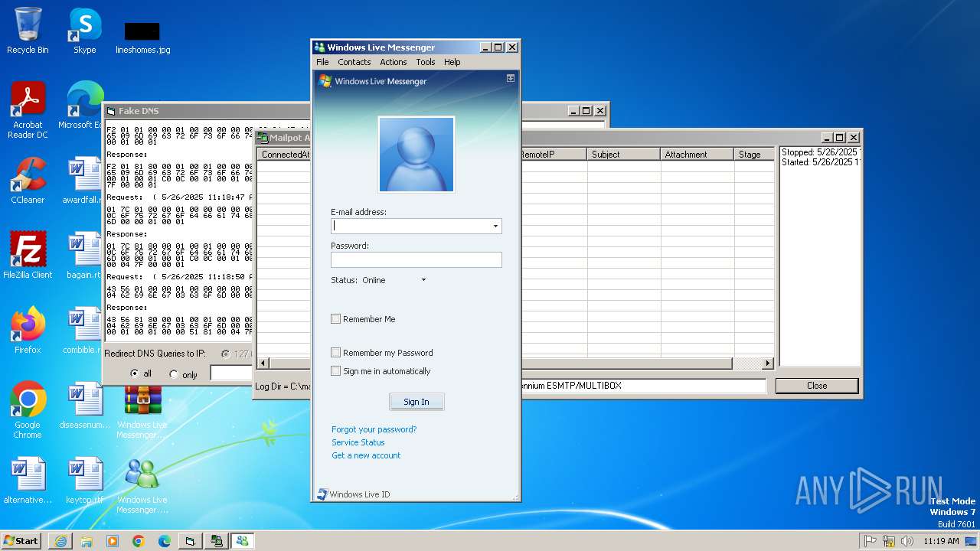This screenshot has height=551, width=980.
Task: Switch to the Mailpot taskbar button
Action: (x=217, y=541)
